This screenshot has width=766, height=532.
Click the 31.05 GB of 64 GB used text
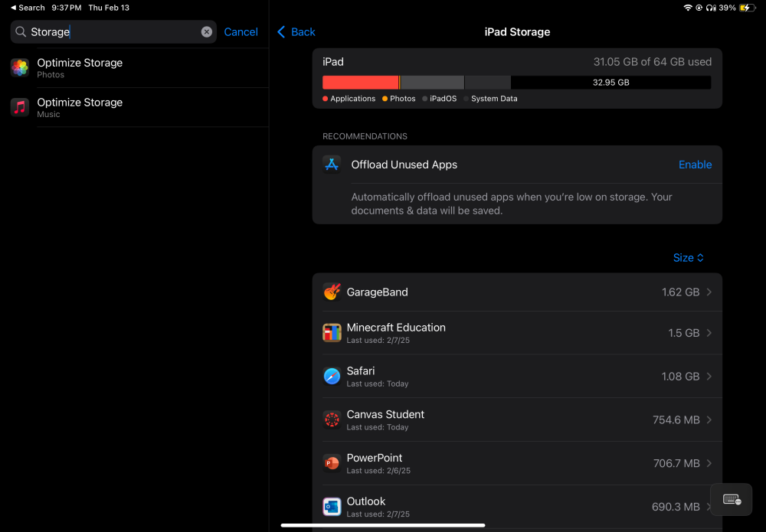point(652,62)
